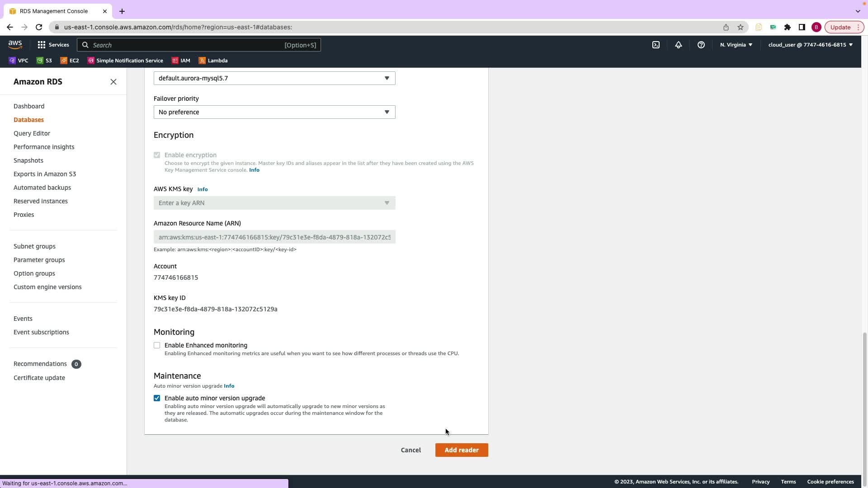This screenshot has height=488, width=868.
Task: Go to Snapshots in the sidebar
Action: (x=28, y=160)
